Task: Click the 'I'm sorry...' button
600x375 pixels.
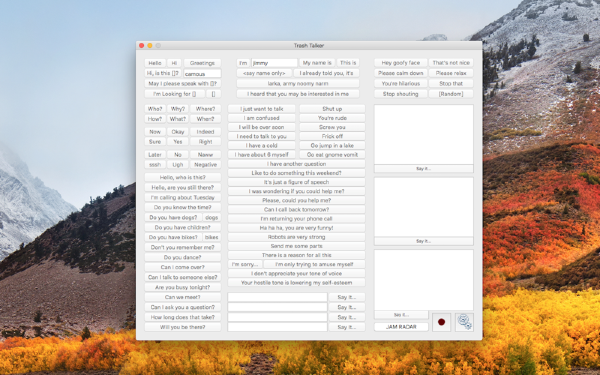Action: (x=245, y=264)
